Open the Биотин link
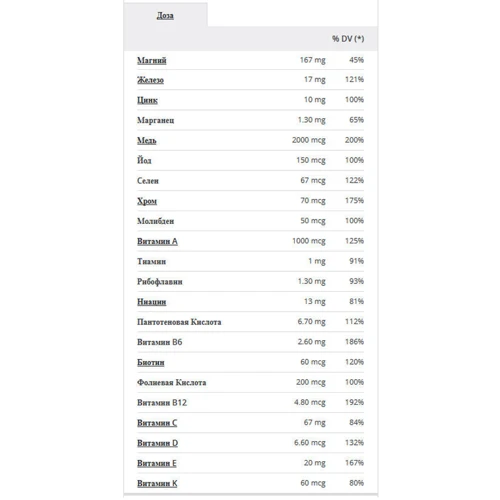Screen dimensions: 500x500 pyautogui.click(x=151, y=362)
